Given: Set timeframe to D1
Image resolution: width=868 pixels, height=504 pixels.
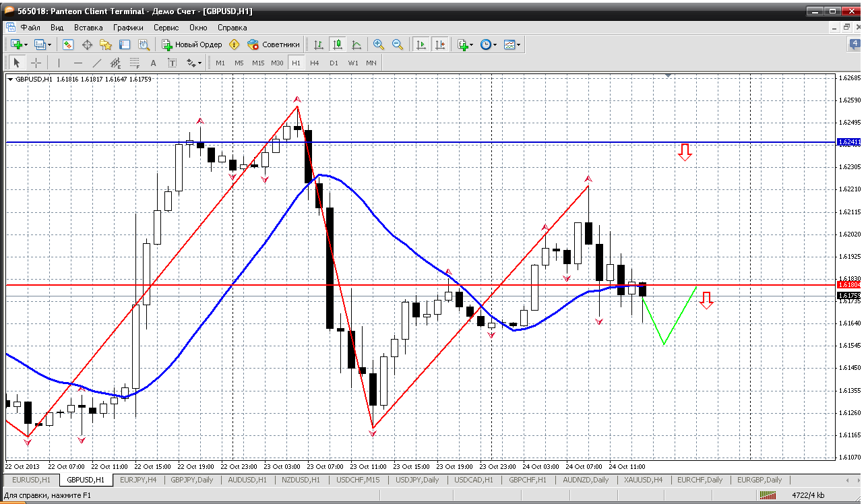Looking at the screenshot, I should pos(334,63).
